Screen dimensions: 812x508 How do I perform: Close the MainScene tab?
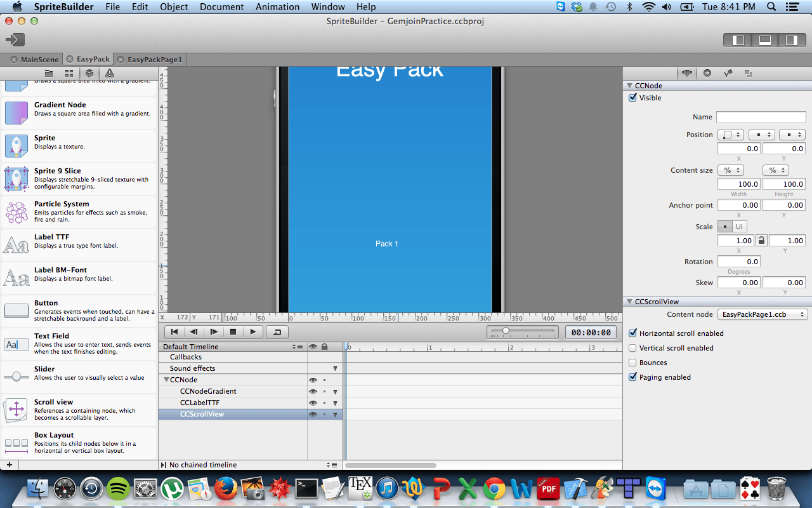point(13,59)
